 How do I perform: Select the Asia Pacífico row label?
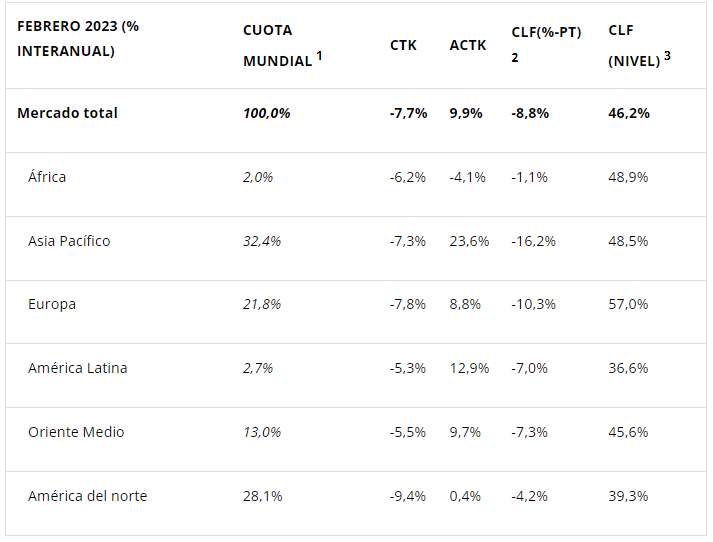[69, 241]
